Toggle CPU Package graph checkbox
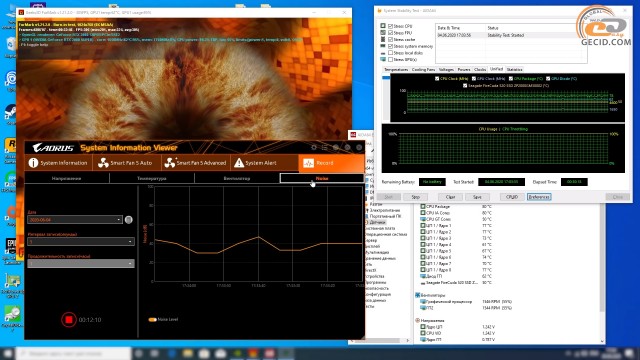The height and width of the screenshot is (360, 640). point(511,79)
